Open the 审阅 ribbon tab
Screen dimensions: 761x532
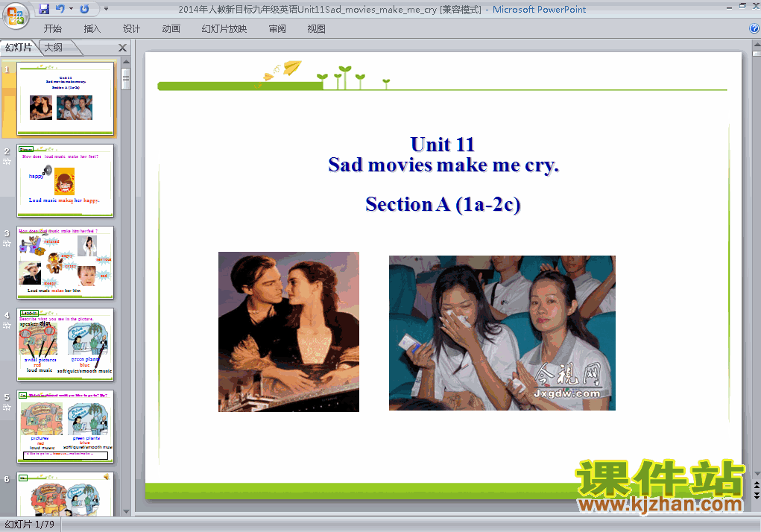coord(277,29)
